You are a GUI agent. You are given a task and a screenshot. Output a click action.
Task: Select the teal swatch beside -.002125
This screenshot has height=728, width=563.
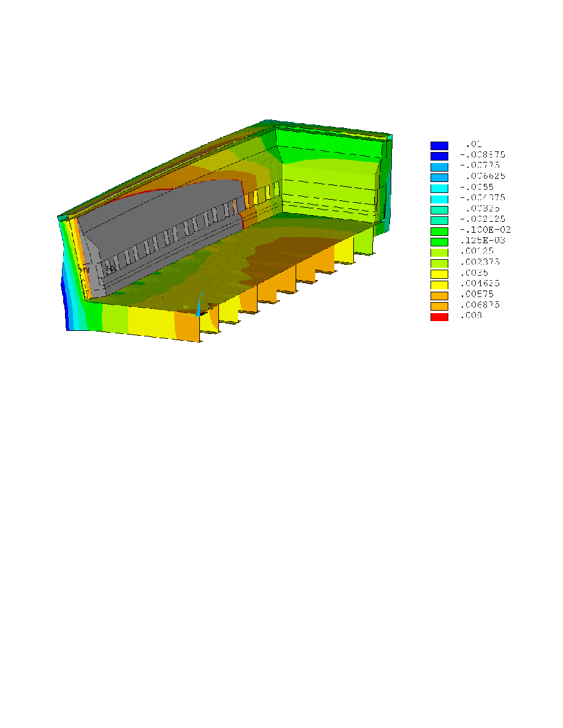439,221
